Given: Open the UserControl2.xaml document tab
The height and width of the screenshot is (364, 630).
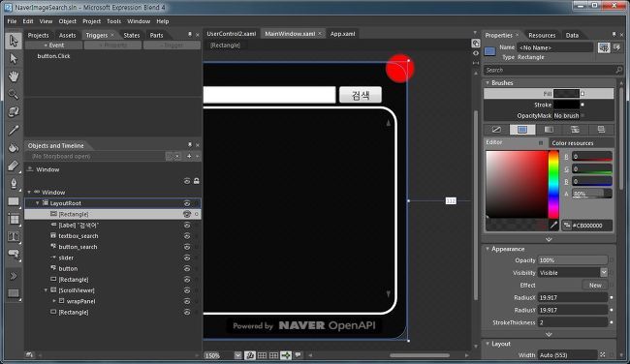Looking at the screenshot, I should coord(231,34).
